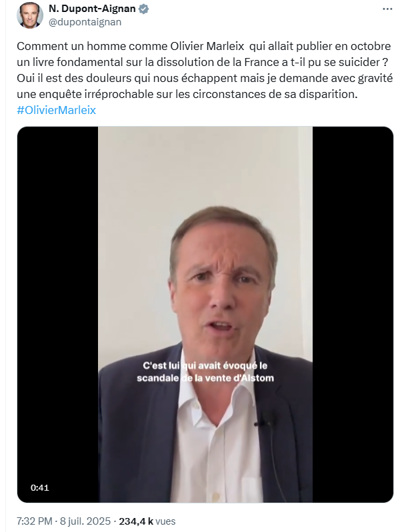Open the 234,4 k vues view count
The width and height of the screenshot is (402, 532).
[x=147, y=521]
